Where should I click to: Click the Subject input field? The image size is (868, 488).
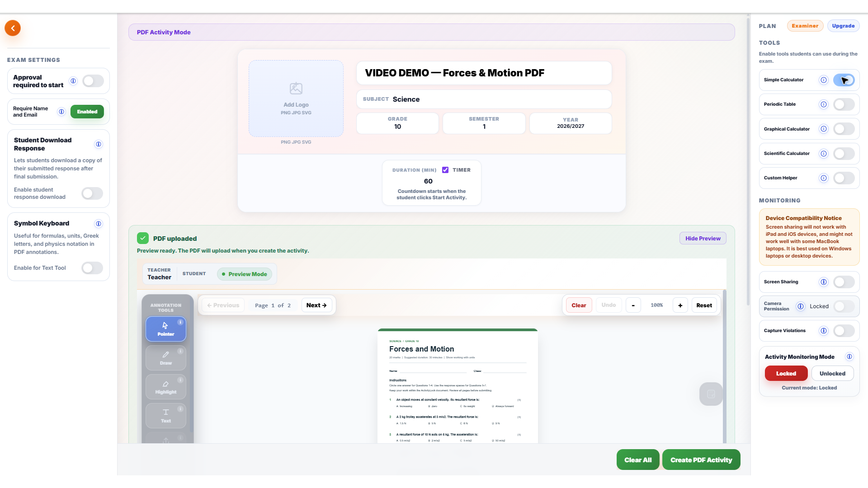(x=484, y=99)
